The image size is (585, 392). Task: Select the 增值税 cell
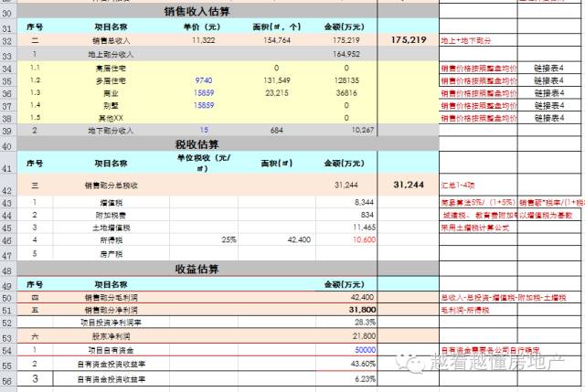[111, 203]
